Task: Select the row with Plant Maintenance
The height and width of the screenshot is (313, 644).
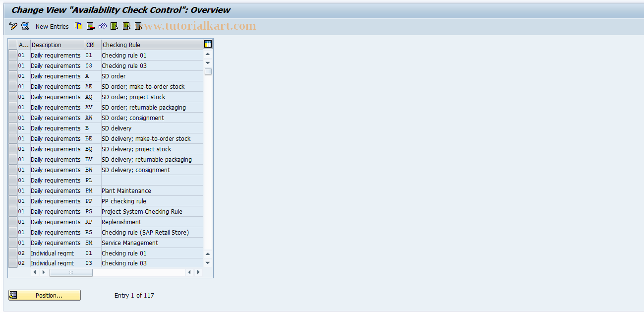Action: click(x=13, y=190)
